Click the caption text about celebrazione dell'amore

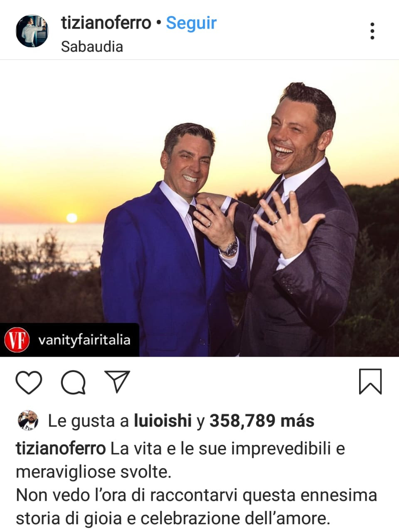(x=173, y=518)
